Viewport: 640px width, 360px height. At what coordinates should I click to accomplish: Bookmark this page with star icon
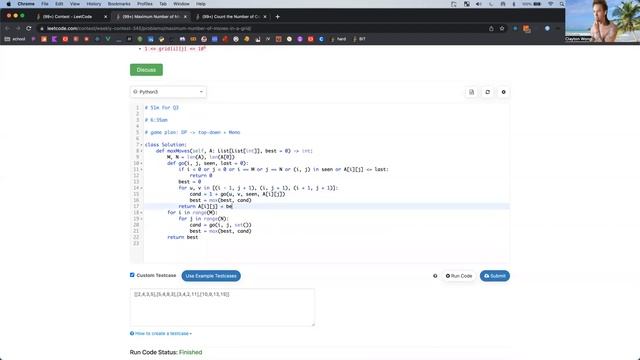pos(502,29)
